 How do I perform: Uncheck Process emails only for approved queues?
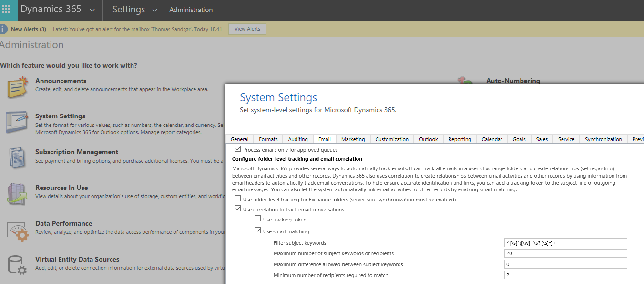point(237,148)
